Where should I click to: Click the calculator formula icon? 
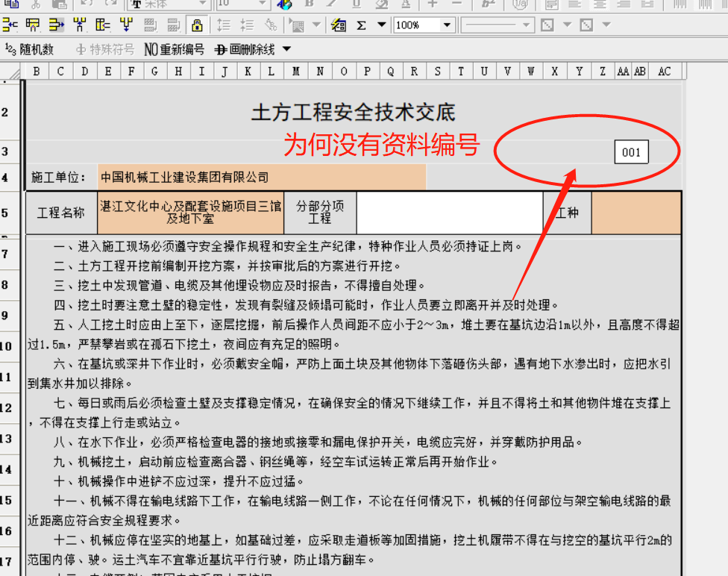click(338, 25)
